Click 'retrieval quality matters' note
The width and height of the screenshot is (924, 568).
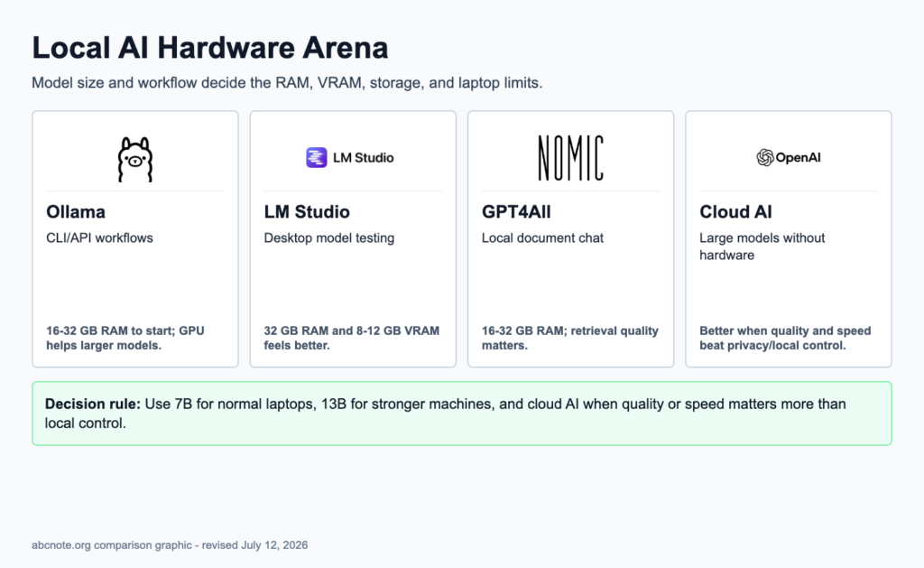coord(570,338)
